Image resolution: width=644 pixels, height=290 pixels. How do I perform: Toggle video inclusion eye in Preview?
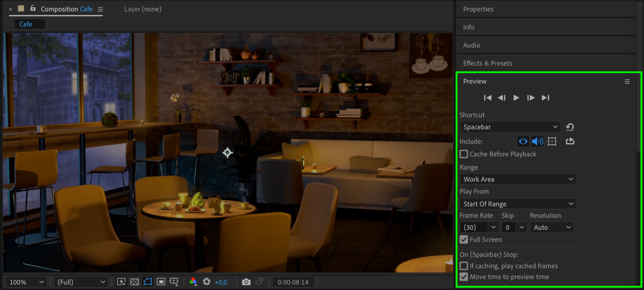tap(523, 141)
